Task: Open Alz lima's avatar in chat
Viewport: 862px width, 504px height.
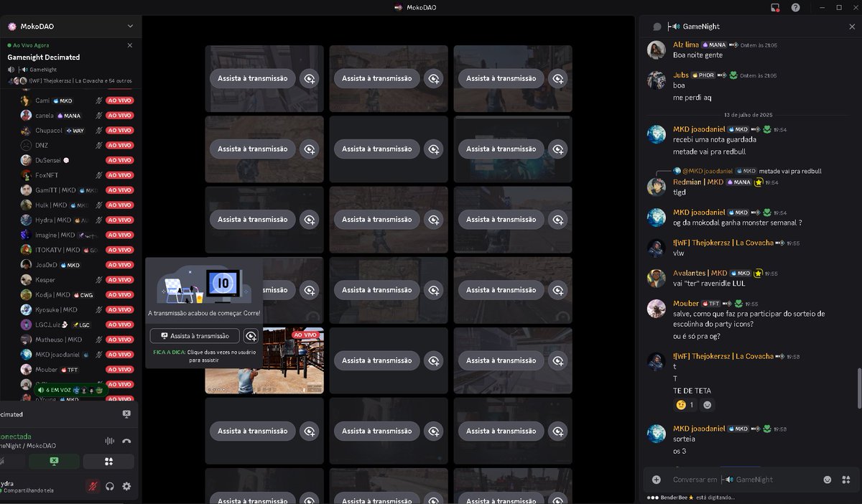Action: [656, 50]
